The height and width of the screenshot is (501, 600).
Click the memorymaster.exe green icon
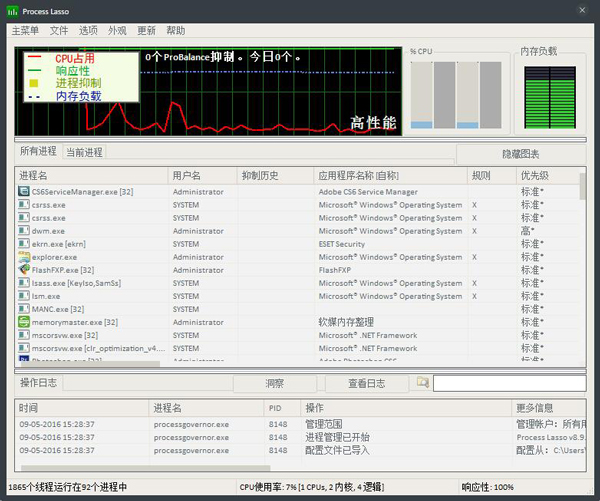(x=24, y=322)
